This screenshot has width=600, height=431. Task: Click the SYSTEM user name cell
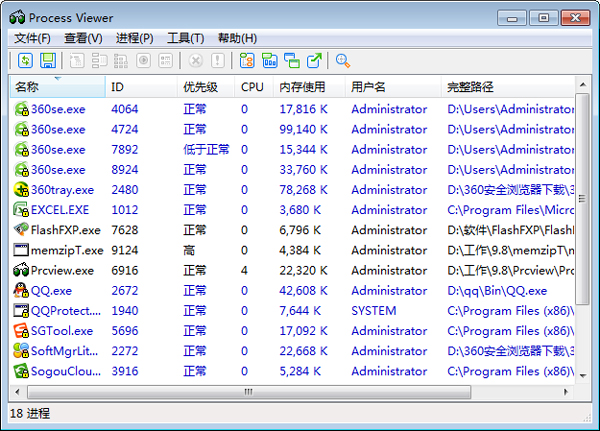tap(374, 311)
